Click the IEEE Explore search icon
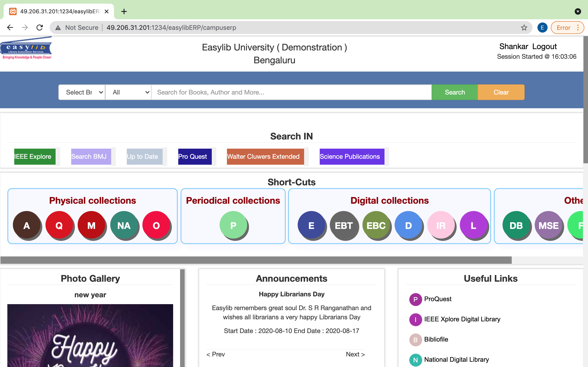The width and height of the screenshot is (588, 367). (34, 156)
